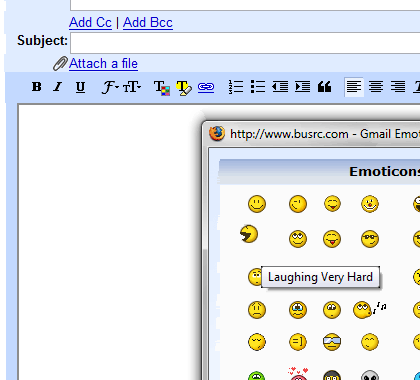Toggle underline text formatting
420x380 pixels.
click(x=80, y=87)
